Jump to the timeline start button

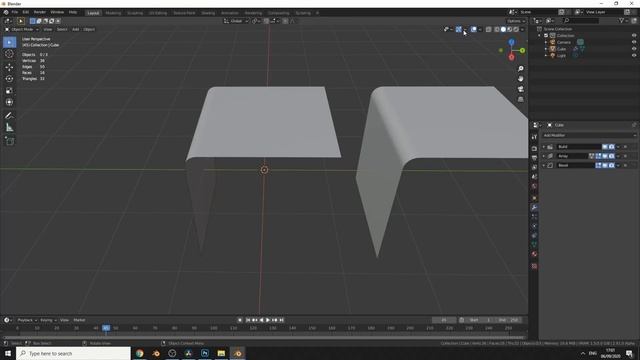pos(248,320)
